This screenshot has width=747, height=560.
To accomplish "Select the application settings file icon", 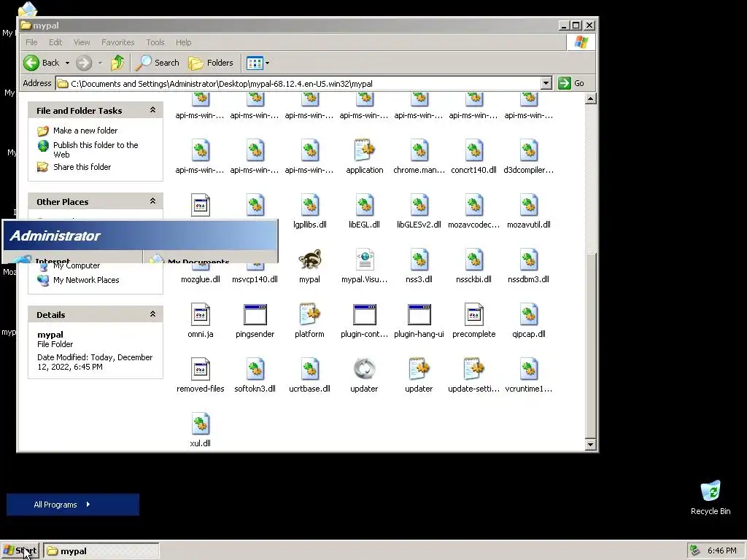I will coord(365,150).
